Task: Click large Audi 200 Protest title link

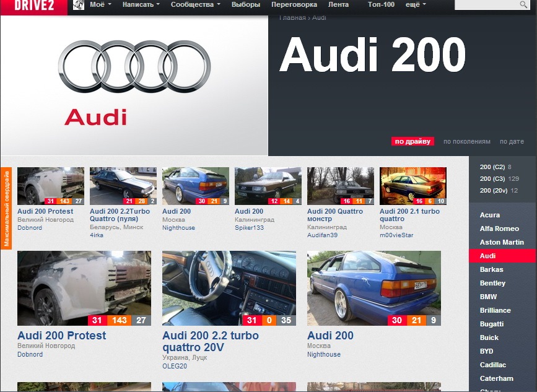Action: pyautogui.click(x=62, y=336)
